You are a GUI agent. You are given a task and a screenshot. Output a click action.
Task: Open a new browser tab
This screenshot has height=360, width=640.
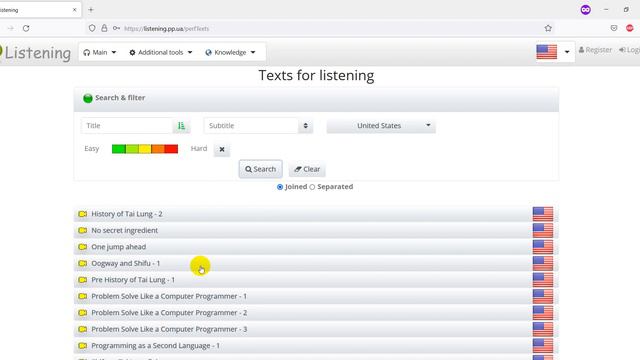[x=91, y=10]
